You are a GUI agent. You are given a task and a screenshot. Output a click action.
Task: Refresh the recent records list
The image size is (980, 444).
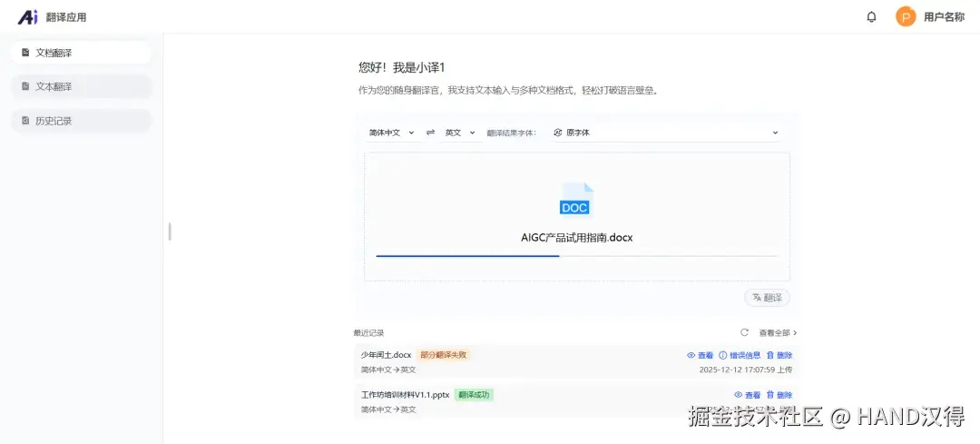click(744, 332)
